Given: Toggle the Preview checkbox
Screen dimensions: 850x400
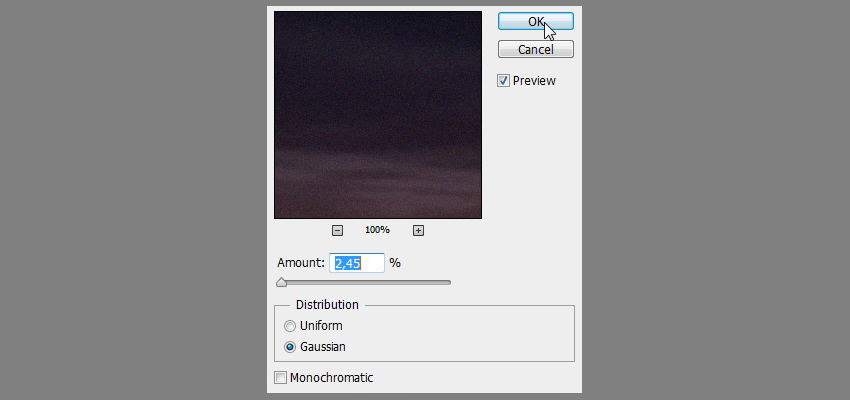Looking at the screenshot, I should 504,81.
